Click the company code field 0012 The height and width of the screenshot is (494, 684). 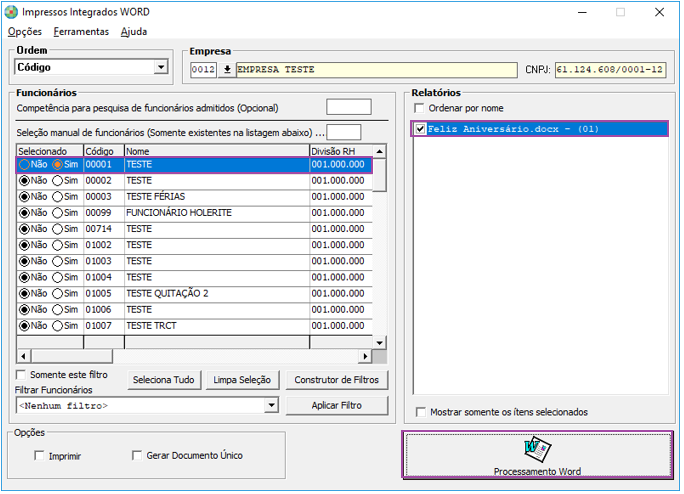click(x=204, y=70)
